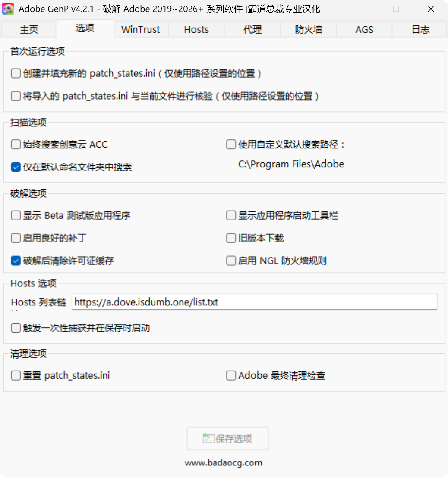
Task: Enable 旧版本下载 checkbox
Action: [231, 238]
